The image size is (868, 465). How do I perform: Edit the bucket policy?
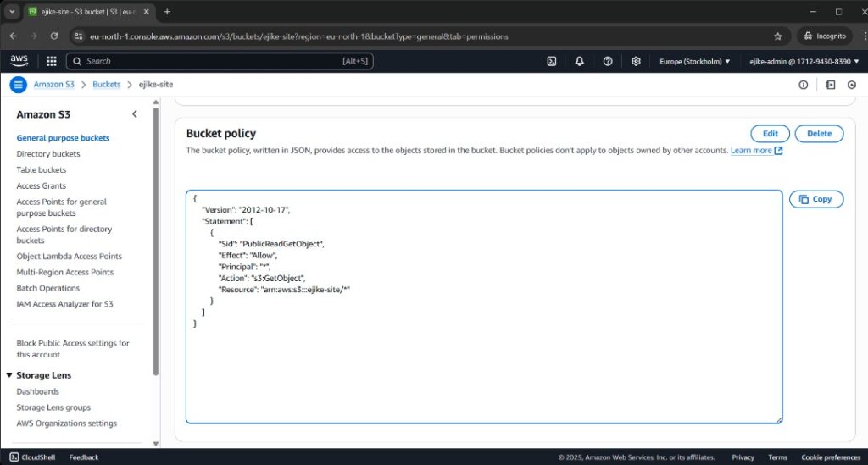[770, 134]
